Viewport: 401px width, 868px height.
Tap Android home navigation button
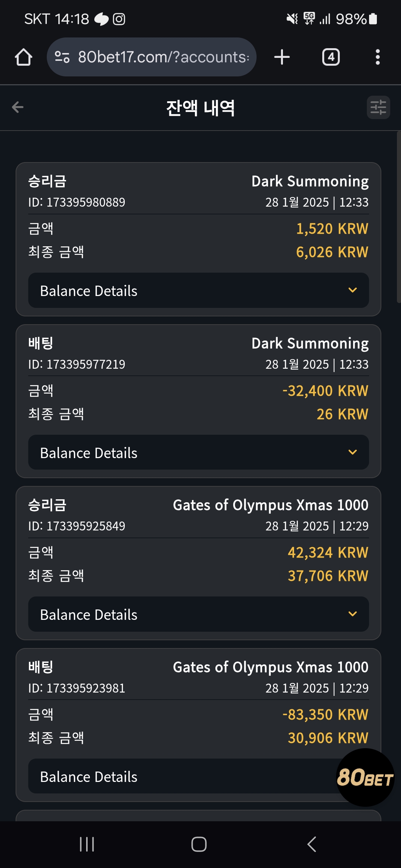click(x=199, y=844)
